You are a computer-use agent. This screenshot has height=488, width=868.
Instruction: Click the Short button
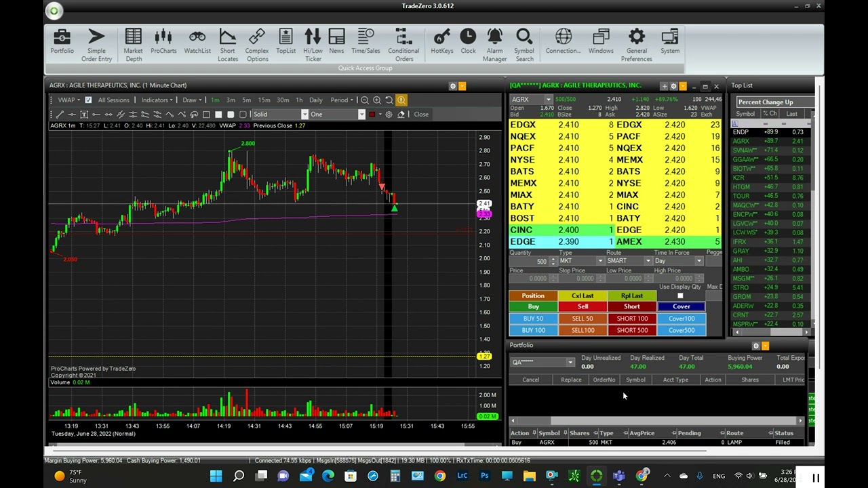(632, 307)
